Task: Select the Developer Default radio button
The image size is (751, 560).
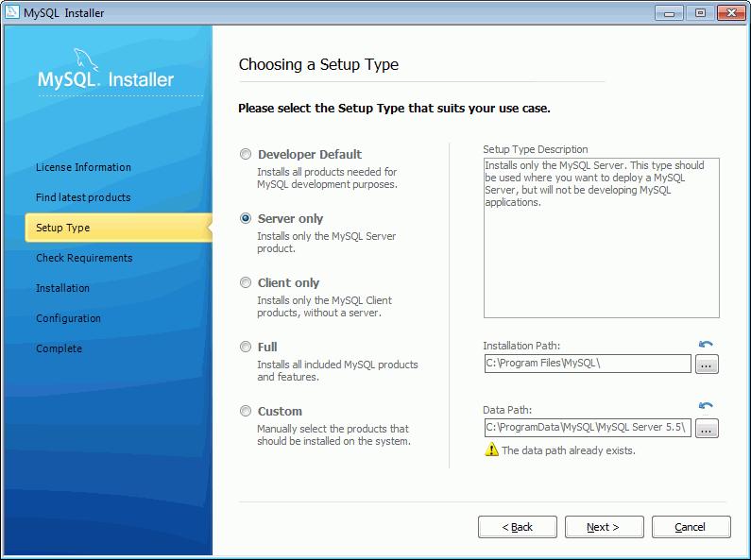Action: click(246, 154)
